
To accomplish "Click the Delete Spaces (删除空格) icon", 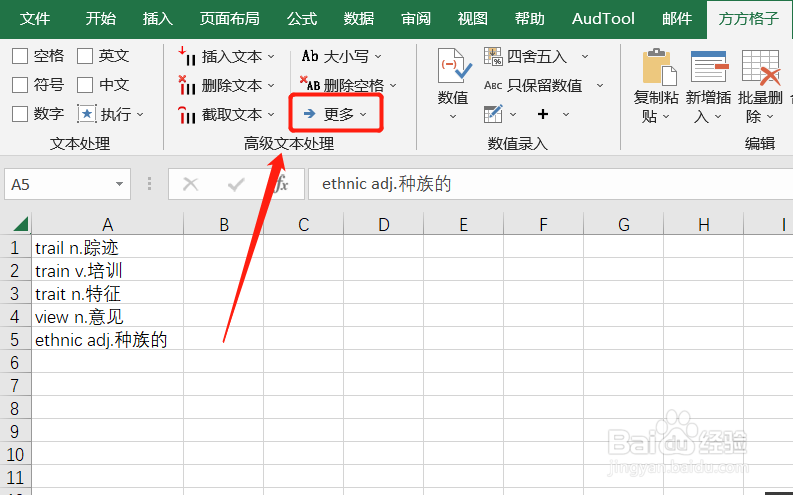I will click(310, 84).
